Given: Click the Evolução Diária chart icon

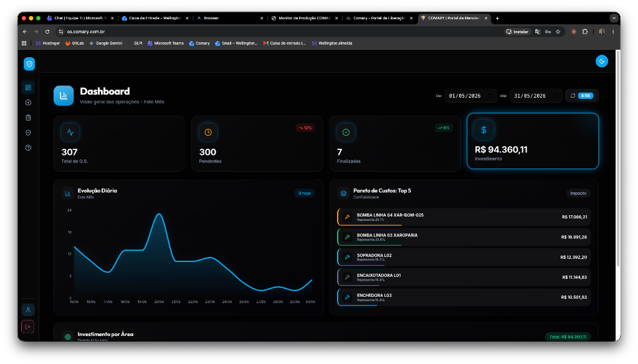Looking at the screenshot, I should tap(68, 194).
